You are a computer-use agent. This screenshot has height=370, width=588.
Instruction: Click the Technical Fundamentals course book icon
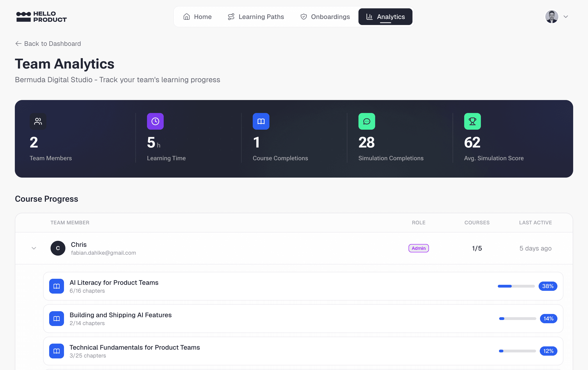click(x=56, y=351)
